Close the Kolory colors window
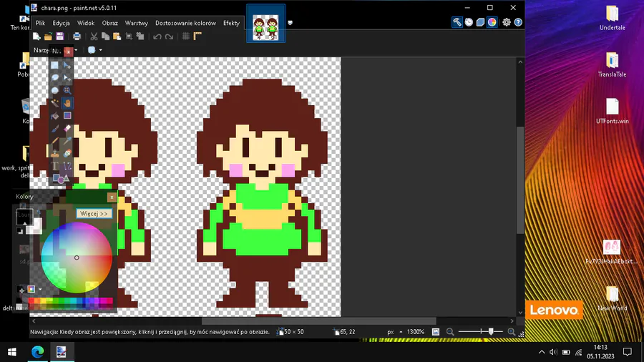Viewport: 644px width, 362px height. (112, 197)
